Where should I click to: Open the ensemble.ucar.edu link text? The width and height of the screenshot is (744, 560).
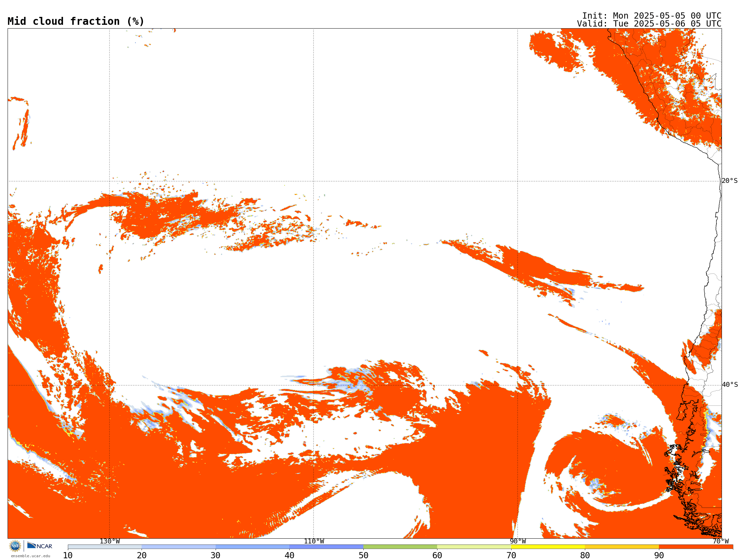click(x=31, y=556)
